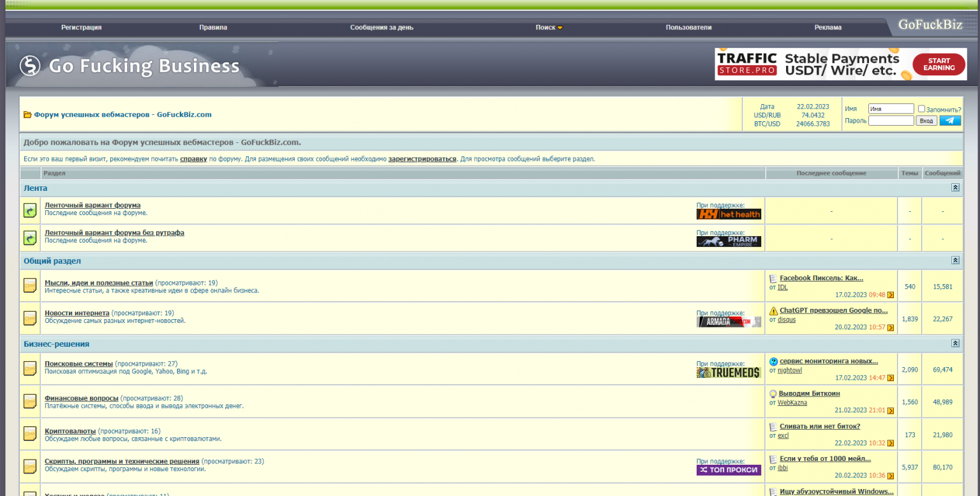Click the open folder icon in breadcrumb
The width and height of the screenshot is (980, 496).
27,115
